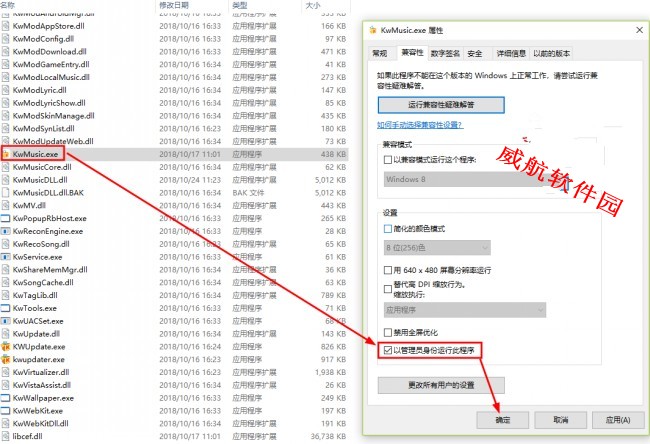Image resolution: width=650 pixels, height=444 pixels.
Task: Click the KwModConfig.dll file icon
Action: pos(5,39)
